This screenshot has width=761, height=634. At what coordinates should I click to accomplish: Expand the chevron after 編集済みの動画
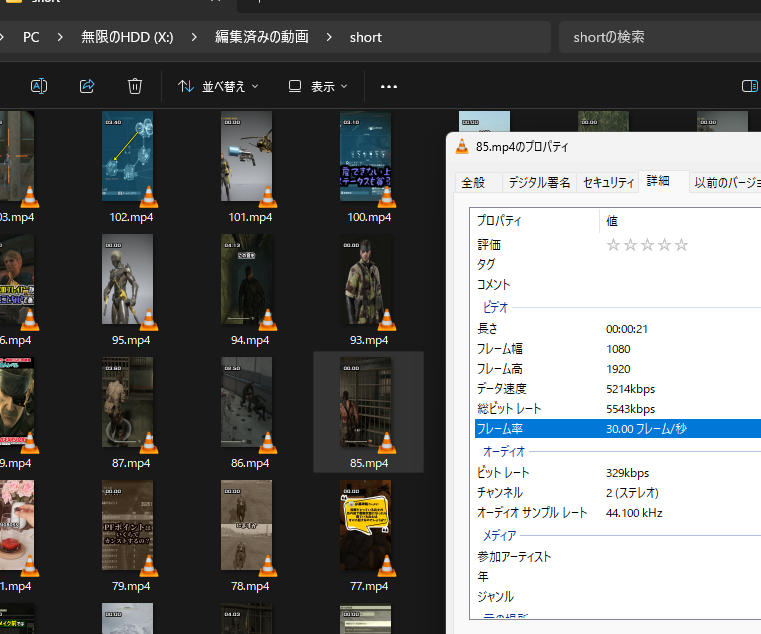click(329, 37)
